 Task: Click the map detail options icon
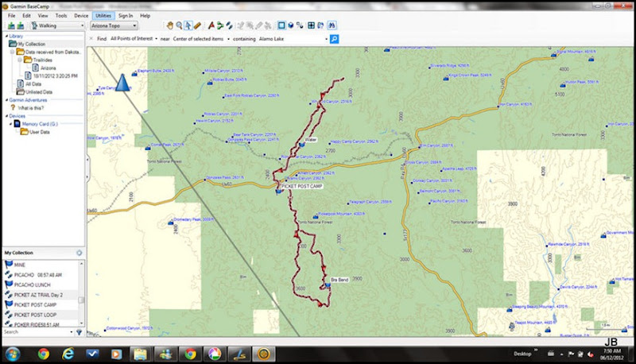300,25
